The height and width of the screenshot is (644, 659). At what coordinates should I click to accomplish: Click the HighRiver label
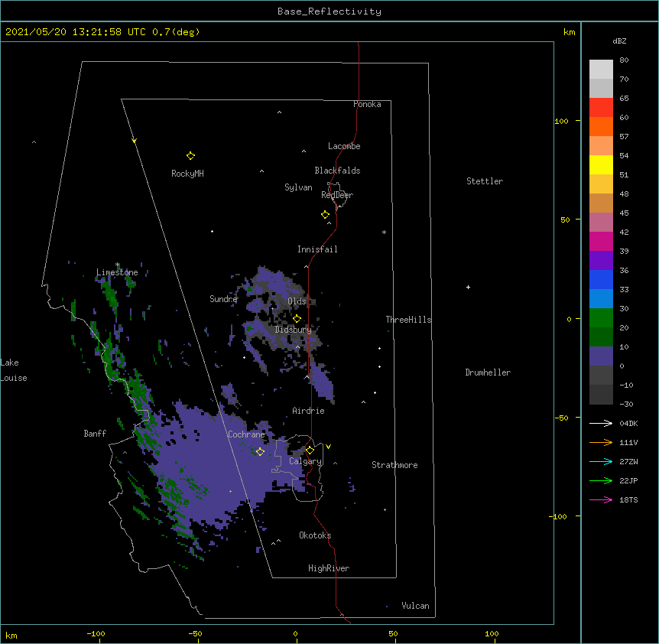tap(329, 568)
